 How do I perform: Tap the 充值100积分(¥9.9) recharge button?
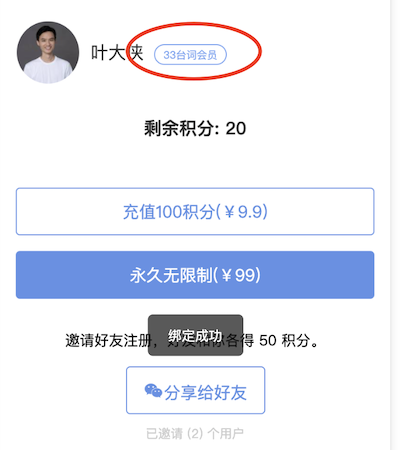(195, 211)
